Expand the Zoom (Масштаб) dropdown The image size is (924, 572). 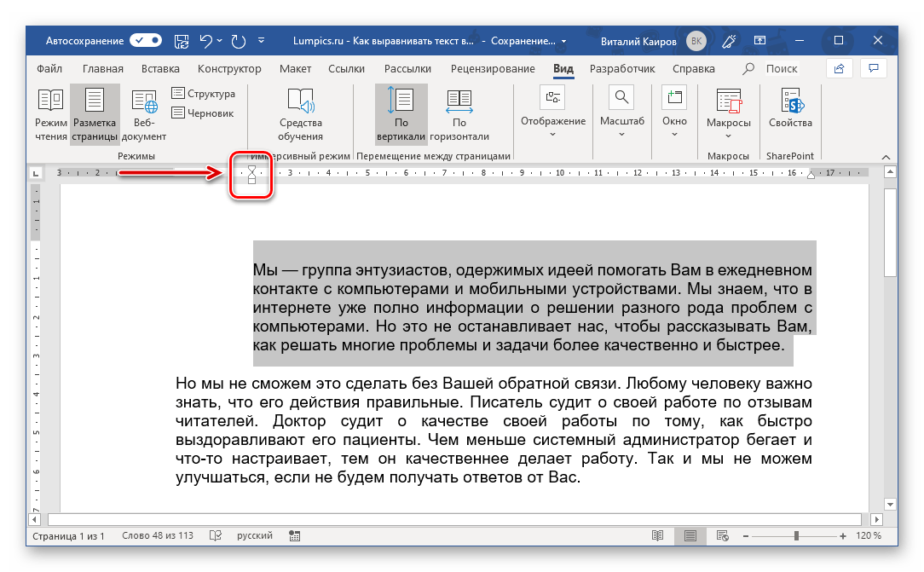621,115
